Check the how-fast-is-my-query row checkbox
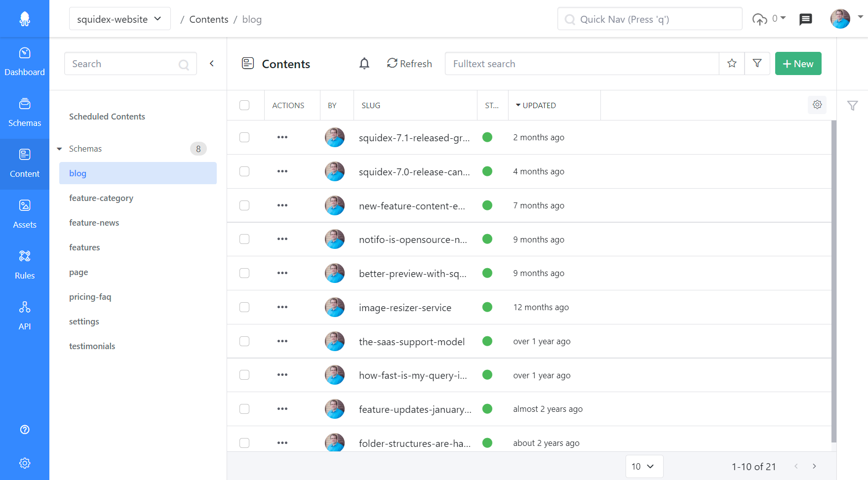The image size is (868, 480). [x=244, y=375]
